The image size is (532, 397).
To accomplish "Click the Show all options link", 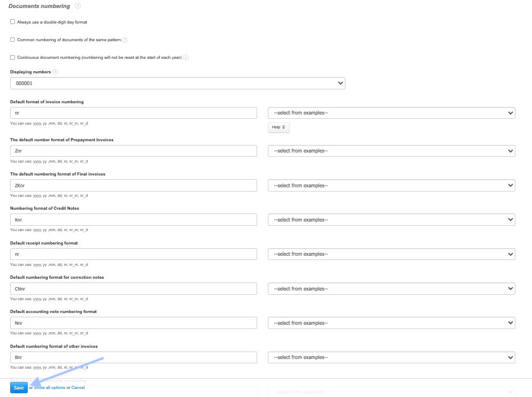I will 50,387.
